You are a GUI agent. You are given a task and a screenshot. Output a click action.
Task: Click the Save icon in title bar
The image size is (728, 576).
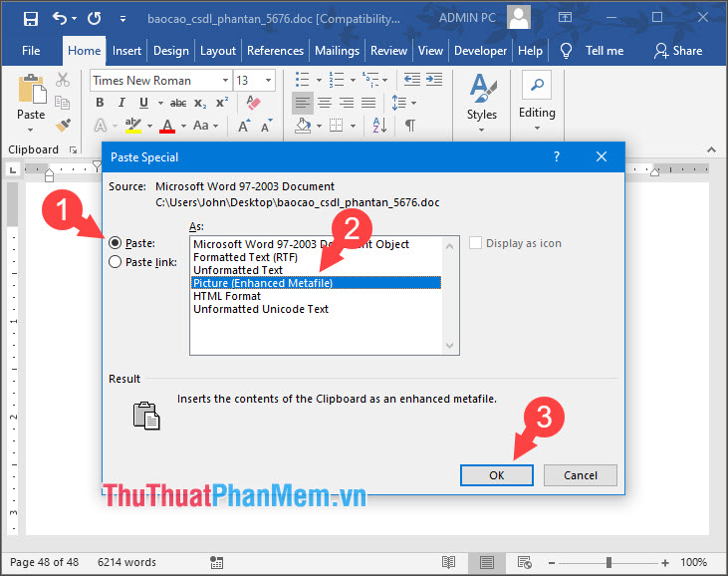click(30, 19)
